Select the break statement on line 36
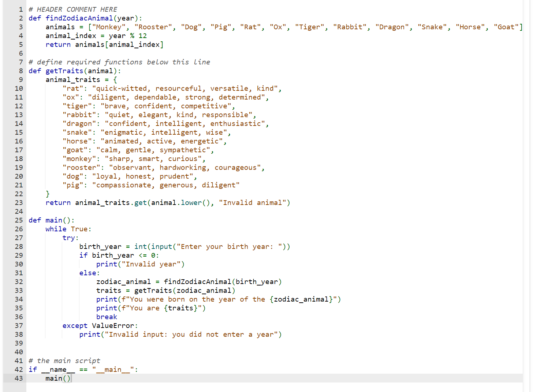 click(x=107, y=317)
